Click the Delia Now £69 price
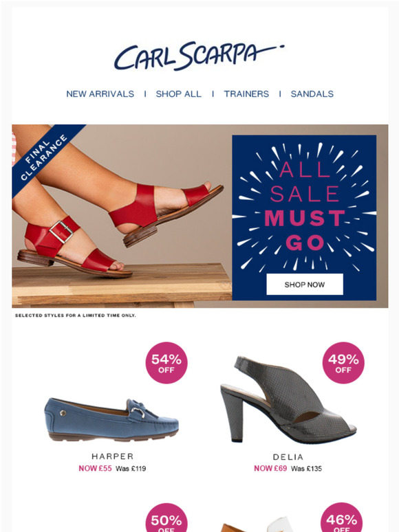This screenshot has height=532, width=399. tap(270, 468)
